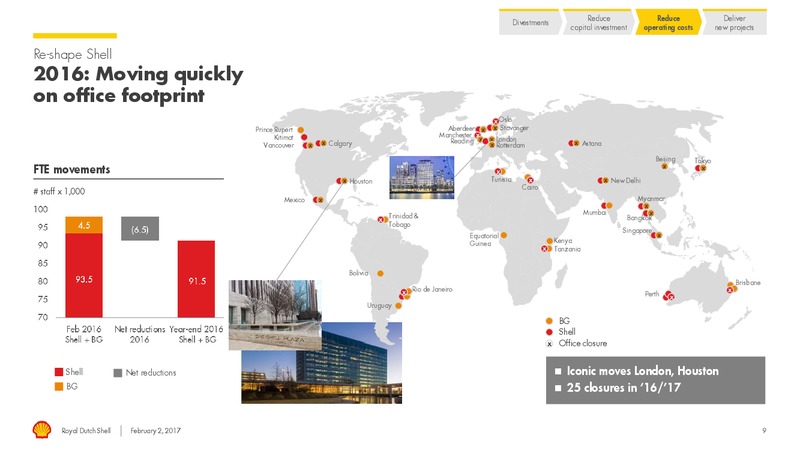The width and height of the screenshot is (800, 450).
Task: Click the Bolivia BG marker
Action: (x=380, y=273)
